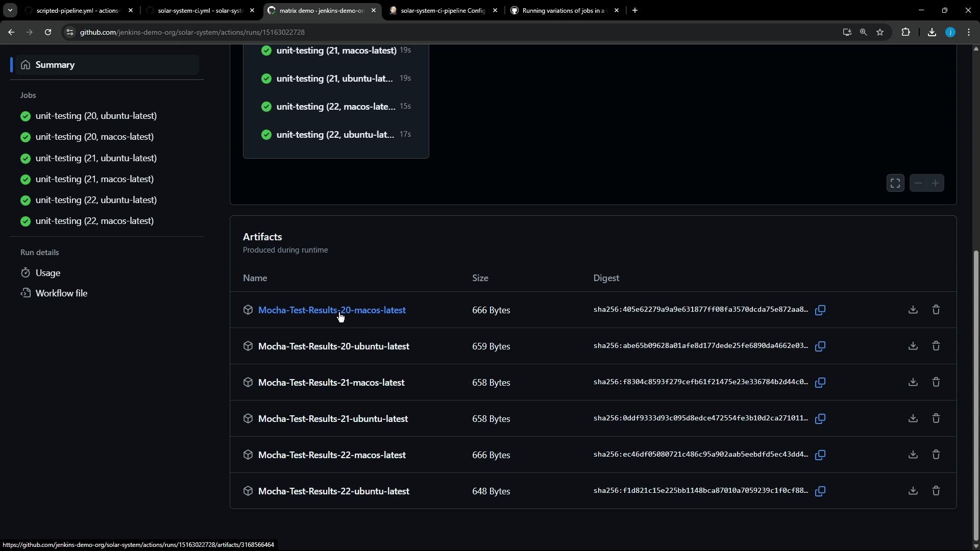980x551 pixels.
Task: Download Mocha-Test-Results-22-macos-latest artifact
Action: [913, 455]
